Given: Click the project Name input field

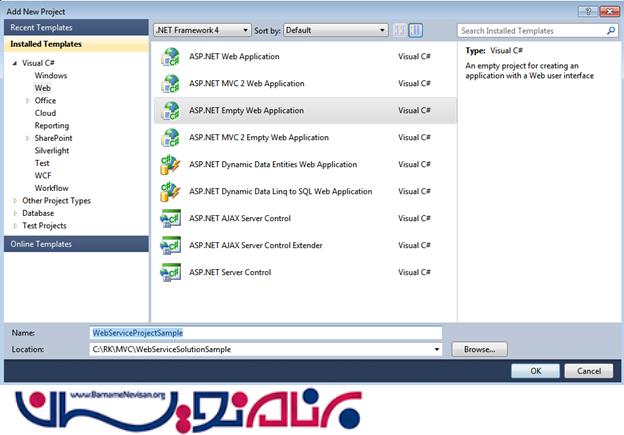Looking at the screenshot, I should coord(266,333).
